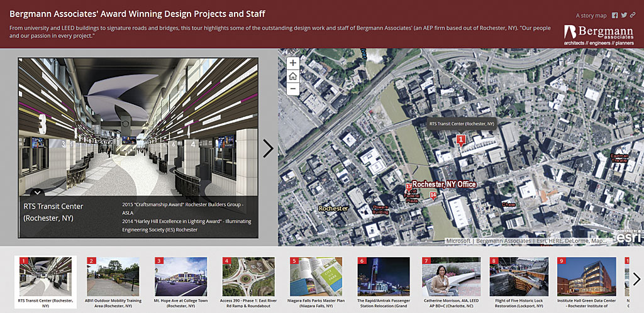Share story map on Twitter
Viewport: 644px width, 313px height.
point(624,15)
